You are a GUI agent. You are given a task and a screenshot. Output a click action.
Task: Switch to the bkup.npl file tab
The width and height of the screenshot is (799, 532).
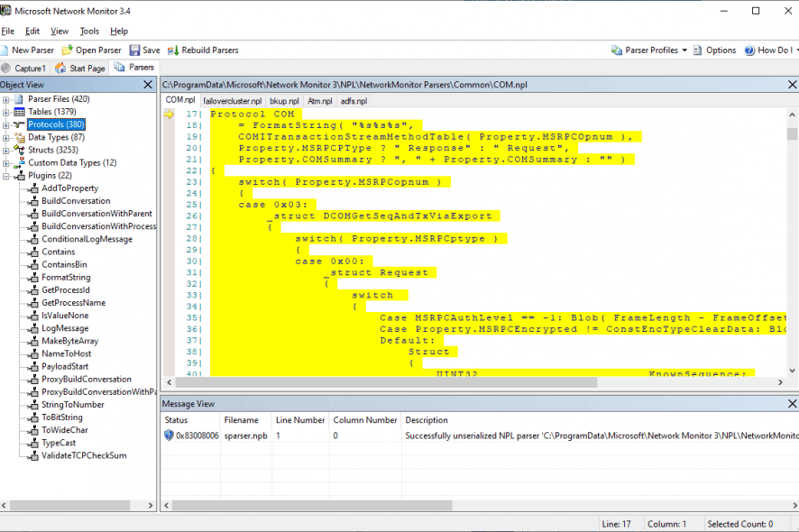[x=284, y=101]
